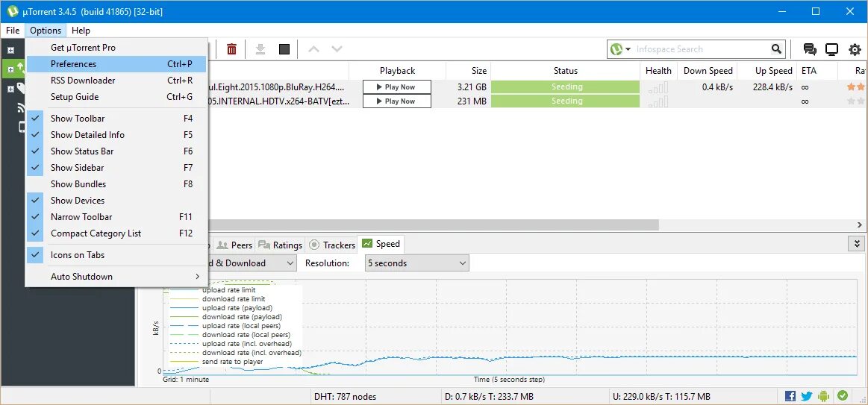The image size is (868, 405).
Task: Click Play Now for 3.21 GB torrent
Action: pyautogui.click(x=397, y=87)
